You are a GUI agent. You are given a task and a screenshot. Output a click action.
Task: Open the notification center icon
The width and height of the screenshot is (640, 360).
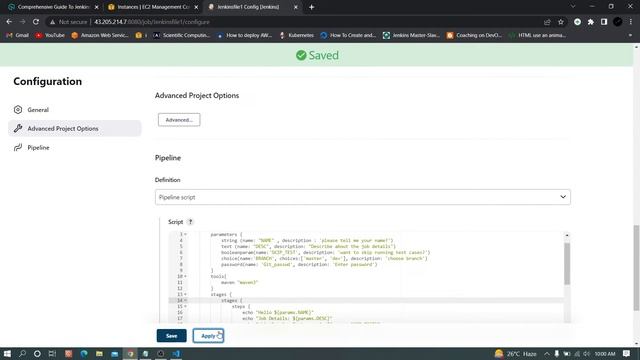(627, 353)
